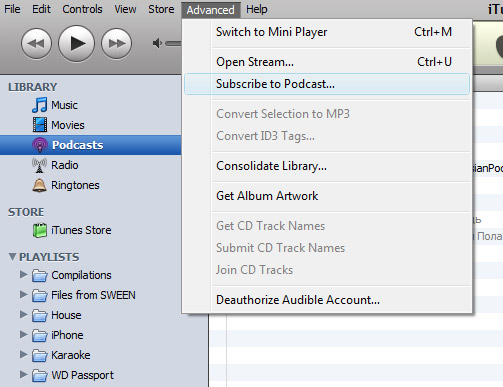Click the House folder icon

point(40,316)
